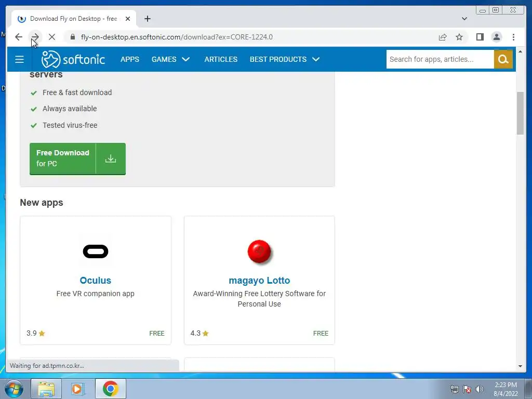This screenshot has width=532, height=399.
Task: Share this page using share icon
Action: (x=443, y=37)
